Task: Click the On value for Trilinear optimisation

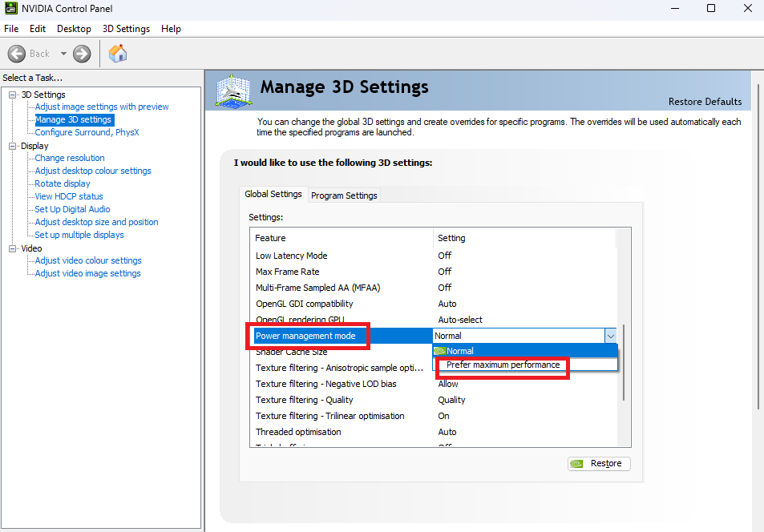Action: click(443, 416)
